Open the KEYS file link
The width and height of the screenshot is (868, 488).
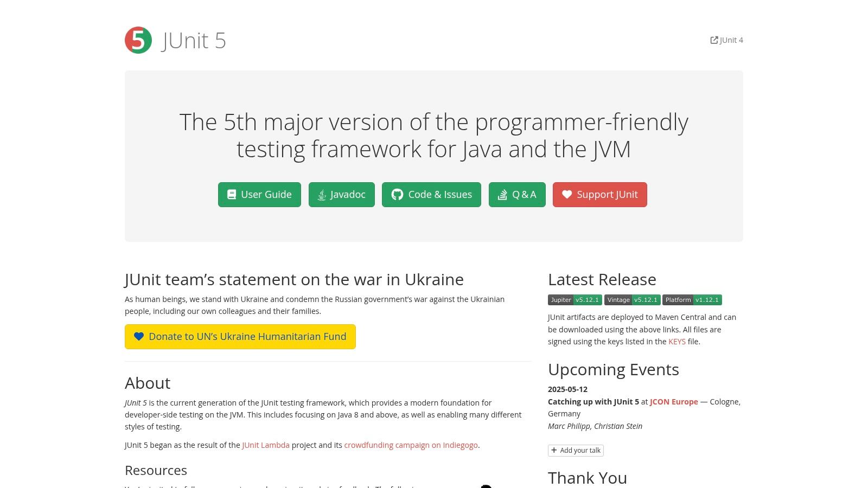(x=677, y=342)
